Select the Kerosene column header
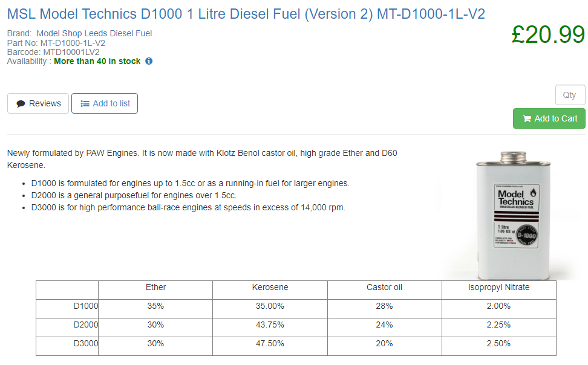The image size is (588, 365). (270, 288)
